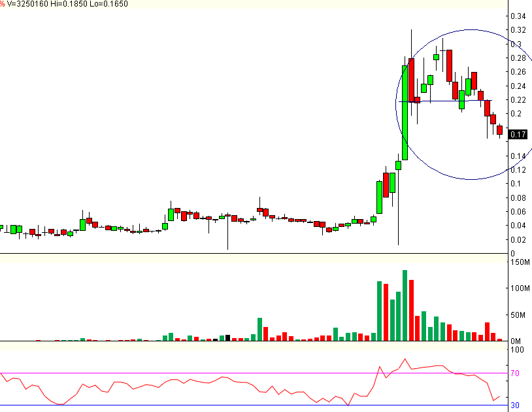Select the blue RSI 30 level line
This screenshot has width=532, height=412.
(x=254, y=405)
